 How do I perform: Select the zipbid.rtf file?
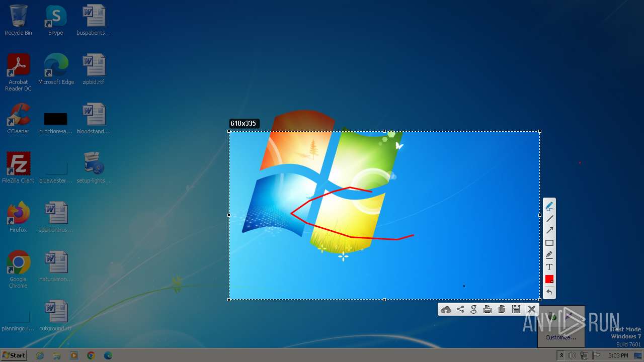coord(94,69)
